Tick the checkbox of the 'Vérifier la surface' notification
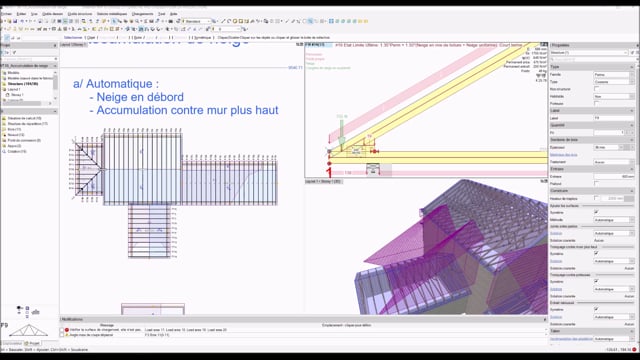Screen dimensions: 640x360 (62, 330)
